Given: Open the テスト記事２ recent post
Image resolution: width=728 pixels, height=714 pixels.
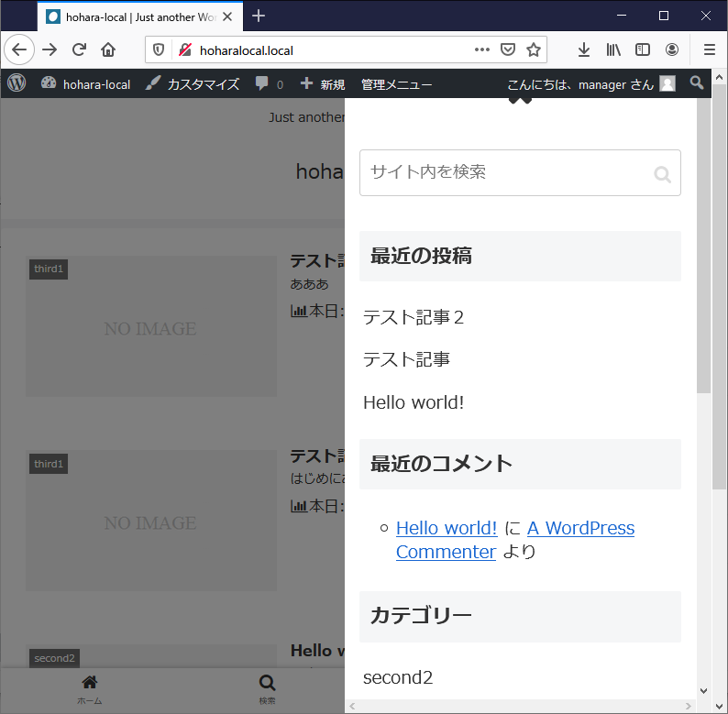Looking at the screenshot, I should tap(414, 317).
